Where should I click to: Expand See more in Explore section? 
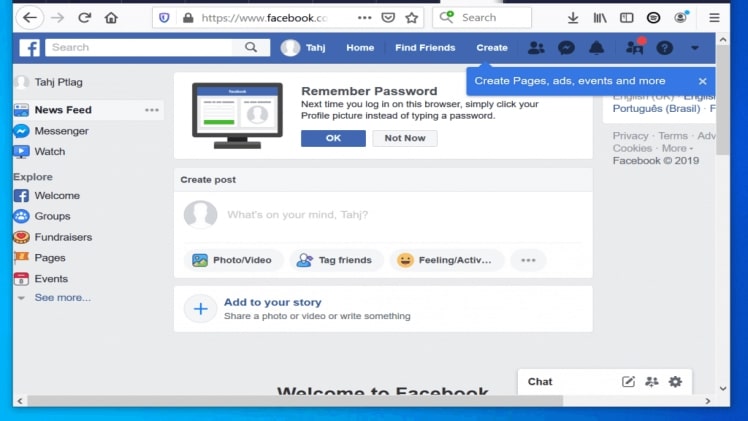click(x=62, y=298)
